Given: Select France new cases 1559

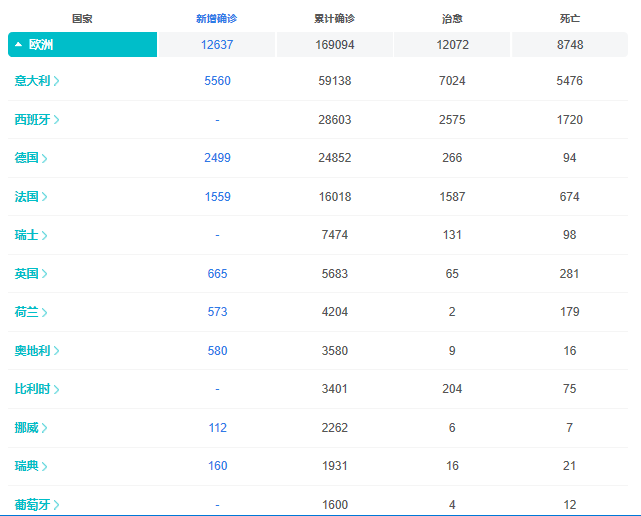Looking at the screenshot, I should pyautogui.click(x=217, y=197).
